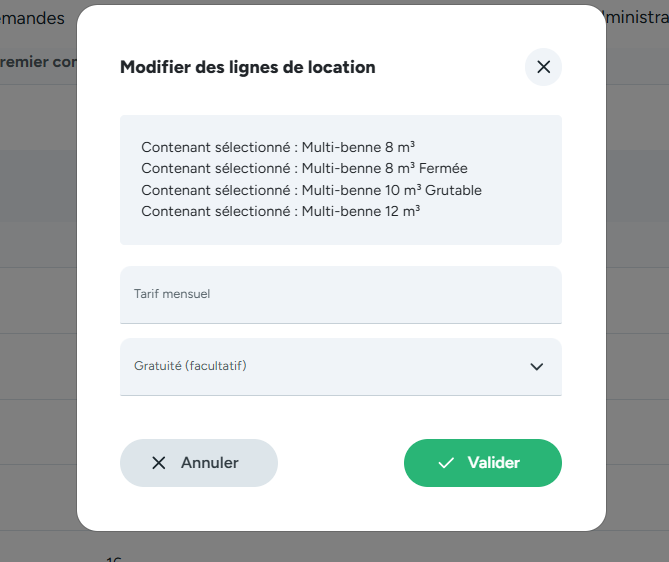The height and width of the screenshot is (562, 669).
Task: Close the dialog with the X icon
Action: point(543,67)
